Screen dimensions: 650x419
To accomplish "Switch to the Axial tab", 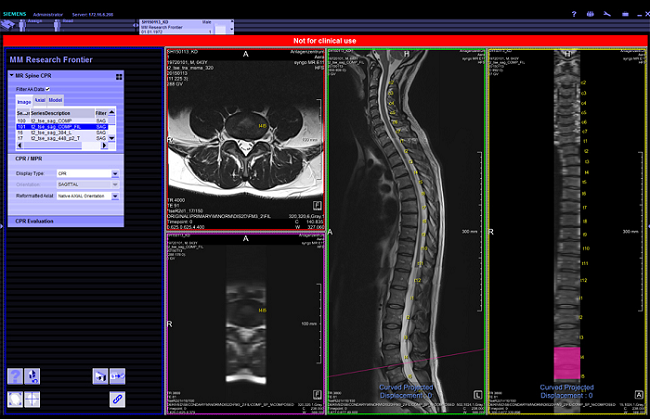I will (x=40, y=100).
